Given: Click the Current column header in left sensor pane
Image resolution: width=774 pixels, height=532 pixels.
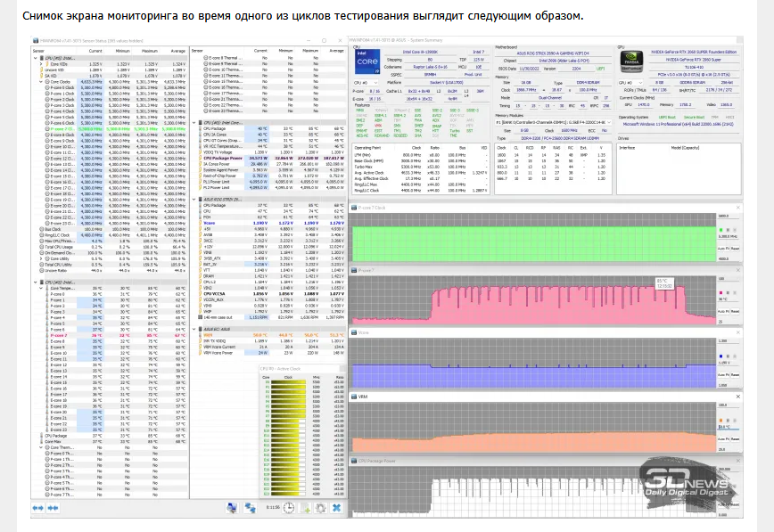Looking at the screenshot, I should 95,51.
